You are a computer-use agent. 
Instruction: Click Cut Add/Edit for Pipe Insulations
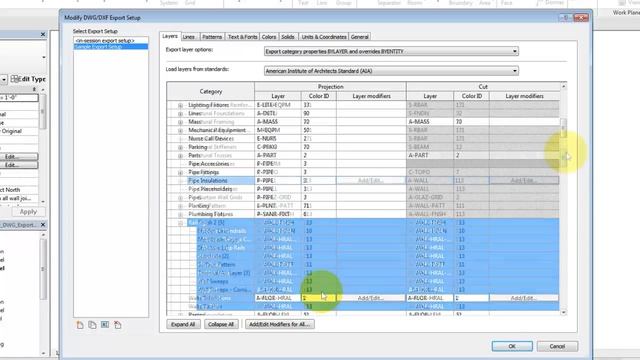pyautogui.click(x=524, y=181)
